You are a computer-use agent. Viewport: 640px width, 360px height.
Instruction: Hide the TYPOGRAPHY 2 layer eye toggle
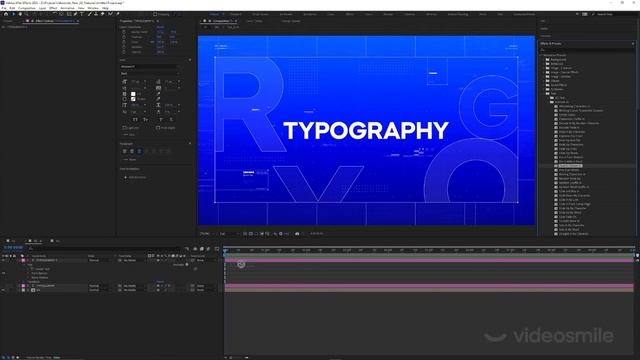(x=3, y=260)
